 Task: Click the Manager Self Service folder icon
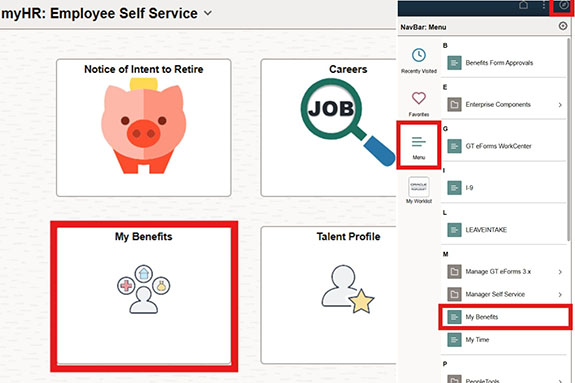pyautogui.click(x=454, y=294)
